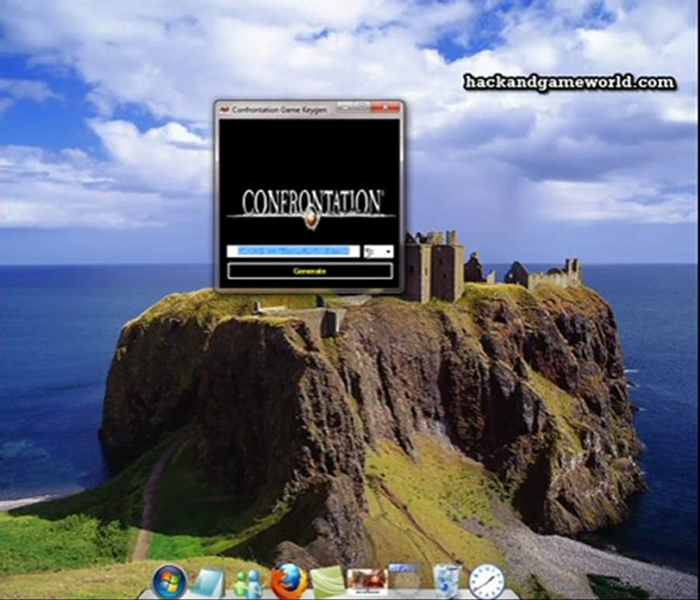This screenshot has height=600, width=700.
Task: Open the green striped document dock icon
Action: point(328,582)
